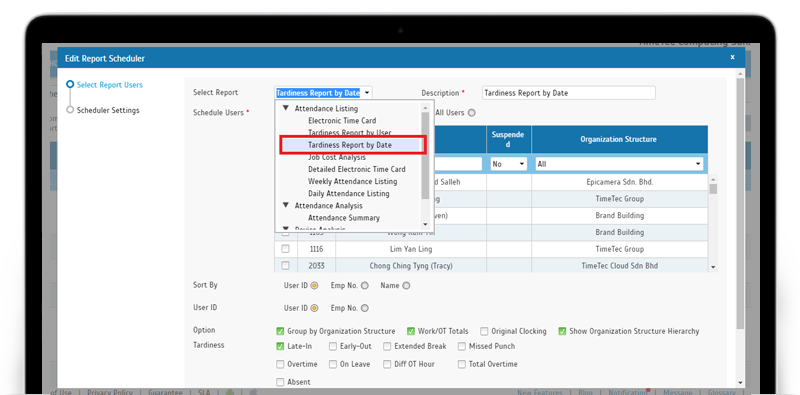This screenshot has height=395, width=800.
Task: Enable Missed Punch checkbox
Action: pos(462,346)
